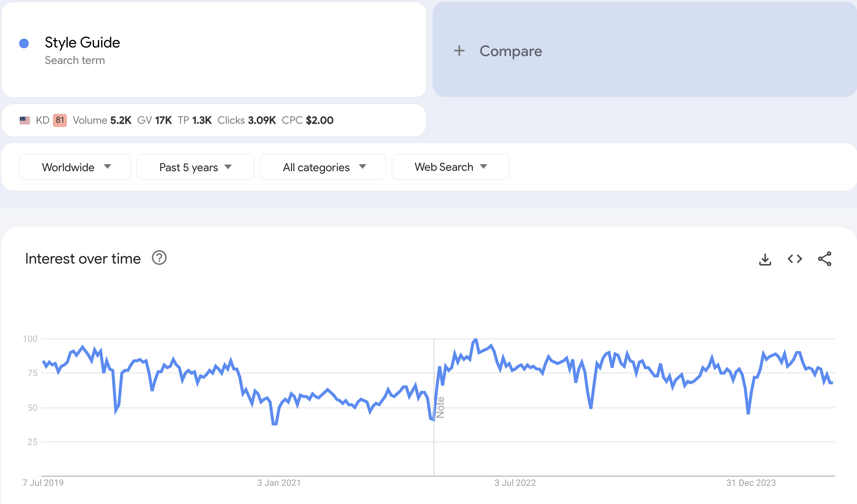Click the plus icon beside Compare

click(x=459, y=51)
